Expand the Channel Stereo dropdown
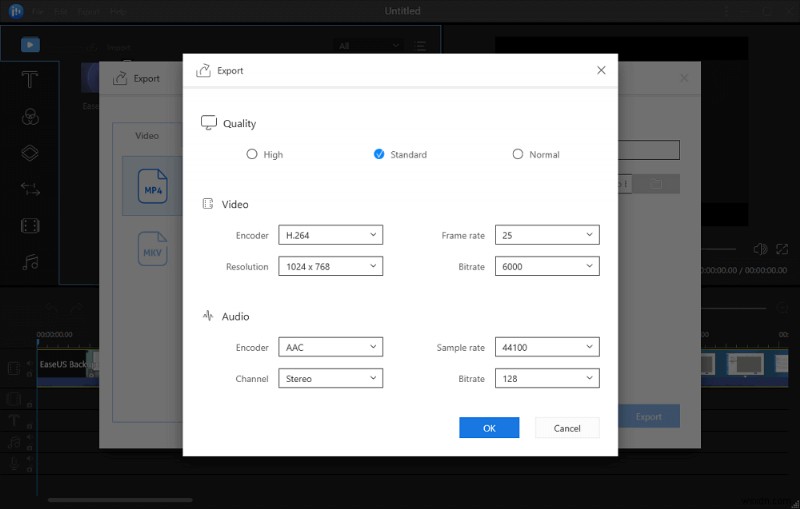 [x=331, y=378]
